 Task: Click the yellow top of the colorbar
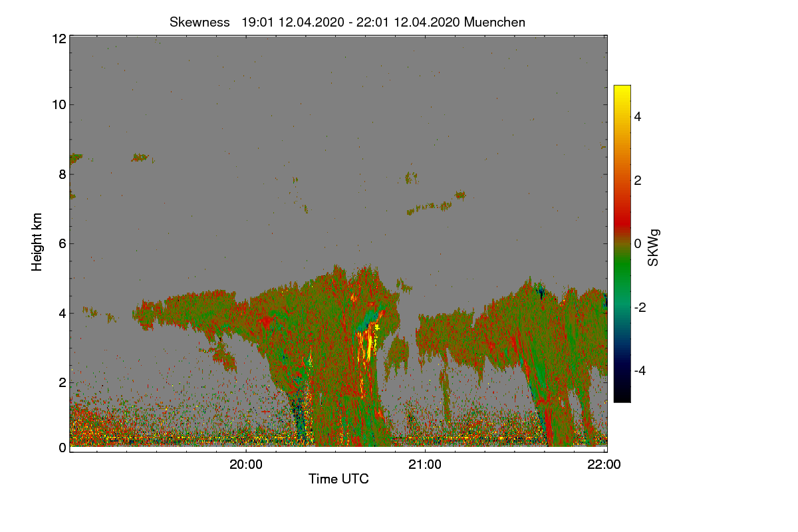point(622,90)
